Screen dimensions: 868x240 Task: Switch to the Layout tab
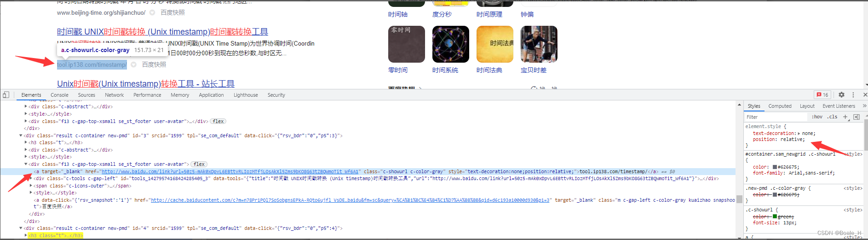[x=807, y=106]
